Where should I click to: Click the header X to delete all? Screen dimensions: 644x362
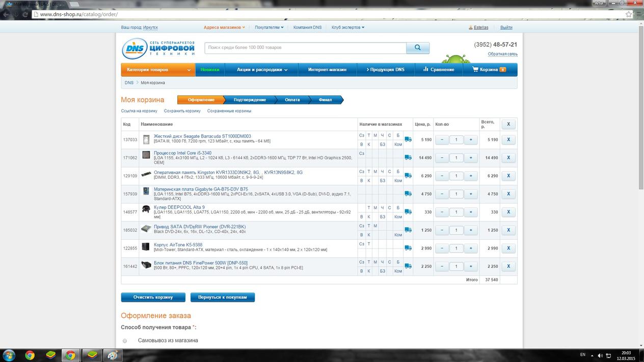pyautogui.click(x=508, y=124)
